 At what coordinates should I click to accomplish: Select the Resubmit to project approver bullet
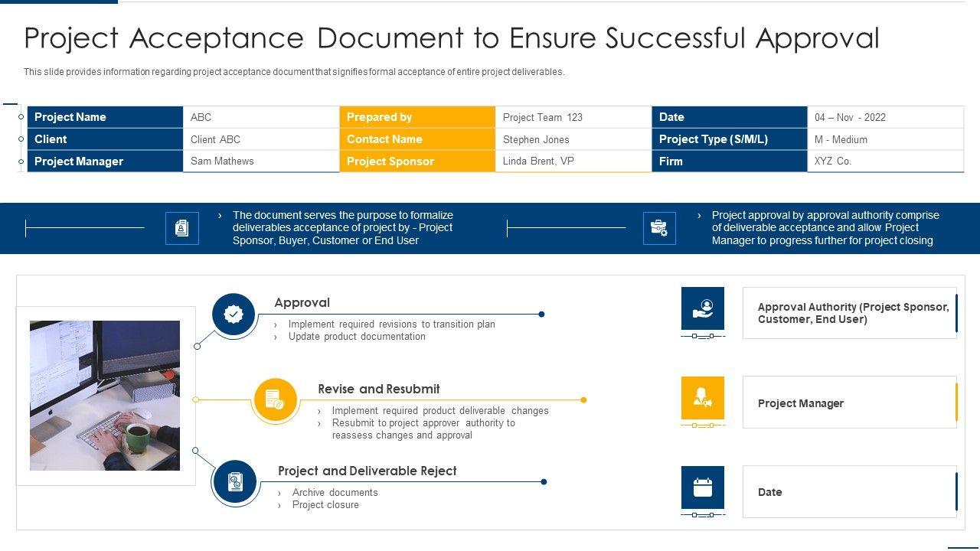click(x=423, y=429)
